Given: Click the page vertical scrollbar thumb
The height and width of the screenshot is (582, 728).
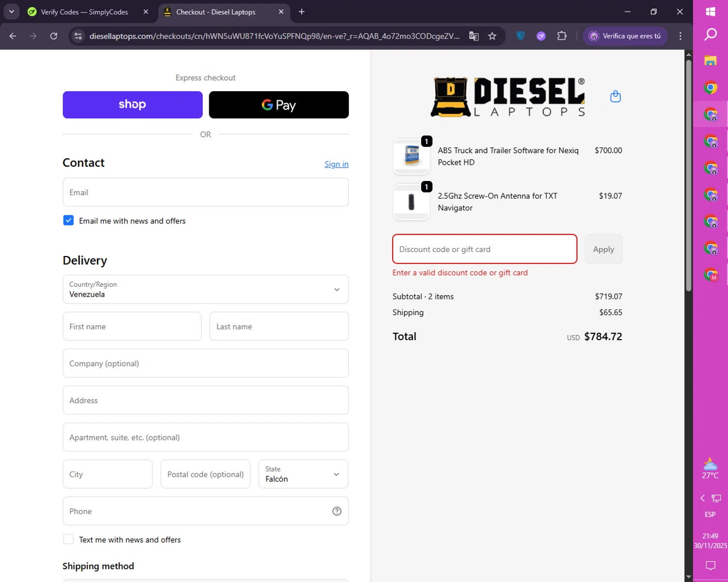Looking at the screenshot, I should [x=689, y=175].
